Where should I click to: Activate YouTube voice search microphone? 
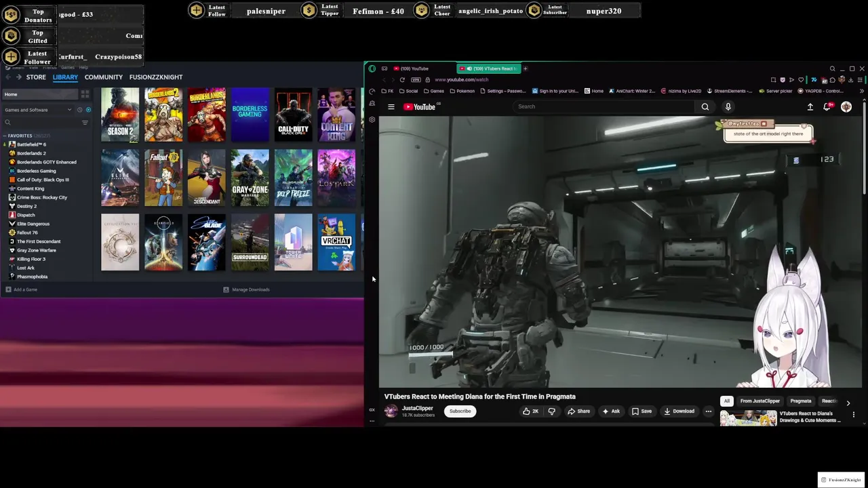coord(728,106)
